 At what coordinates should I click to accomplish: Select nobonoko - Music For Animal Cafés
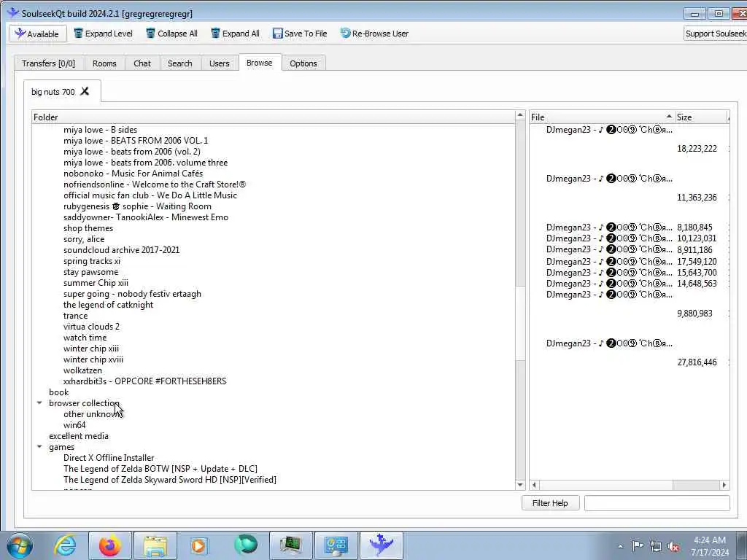(133, 174)
